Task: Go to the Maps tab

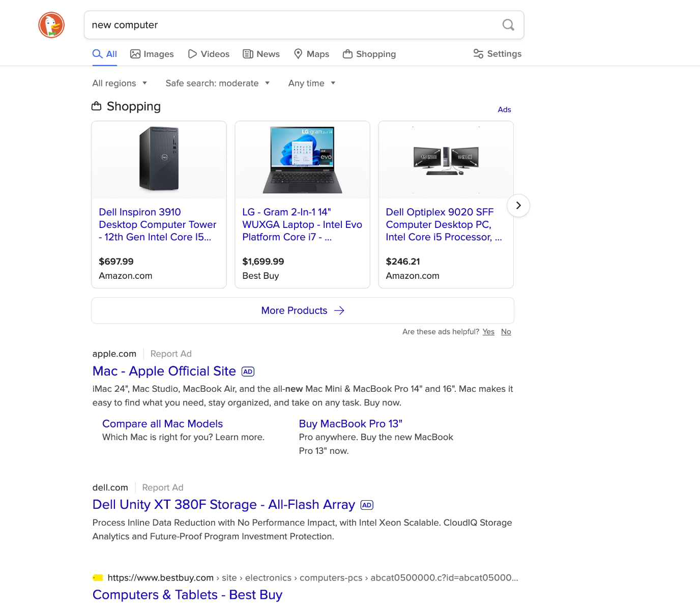Action: [x=311, y=54]
